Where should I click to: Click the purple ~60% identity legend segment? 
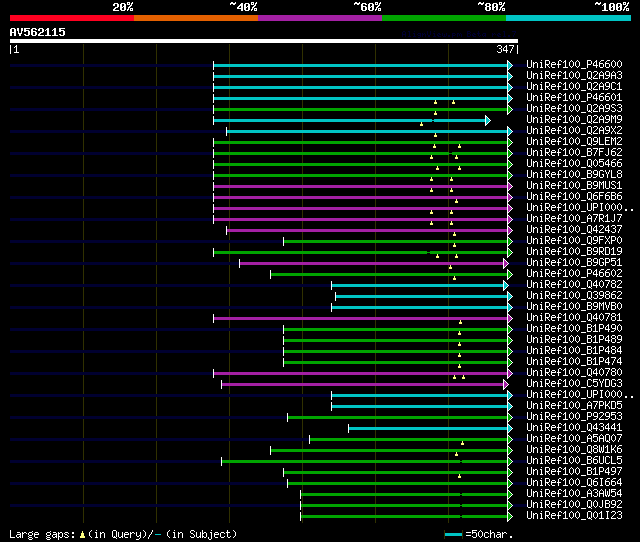(320, 18)
